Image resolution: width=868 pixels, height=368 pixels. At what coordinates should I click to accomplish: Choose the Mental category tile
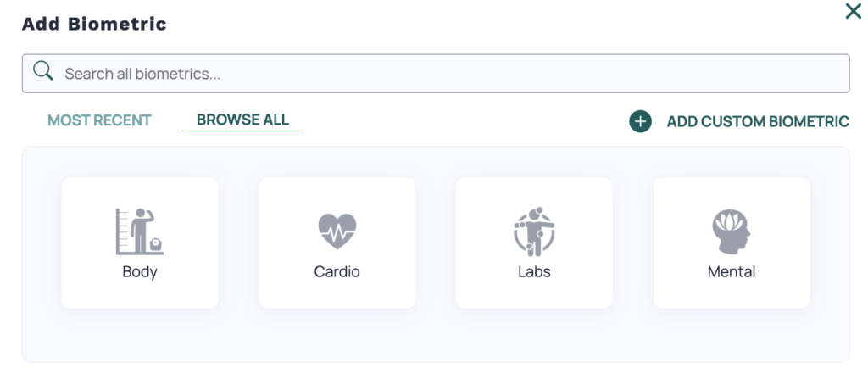point(732,243)
